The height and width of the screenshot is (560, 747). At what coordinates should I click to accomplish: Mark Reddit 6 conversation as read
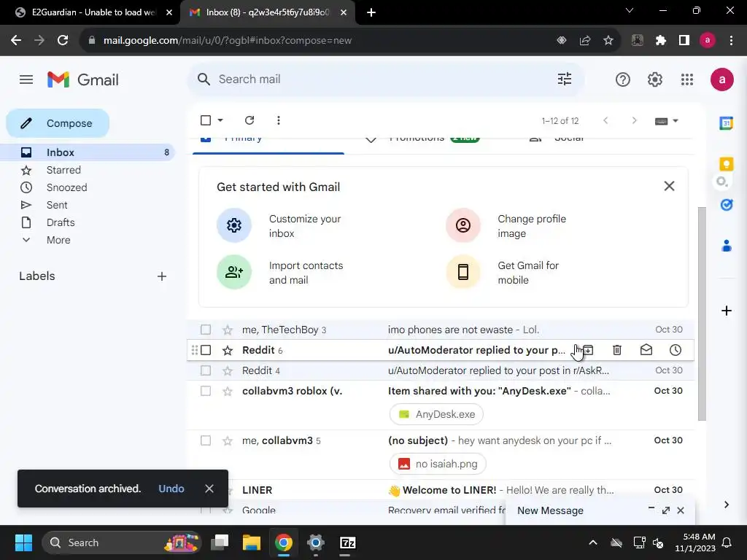(x=646, y=350)
